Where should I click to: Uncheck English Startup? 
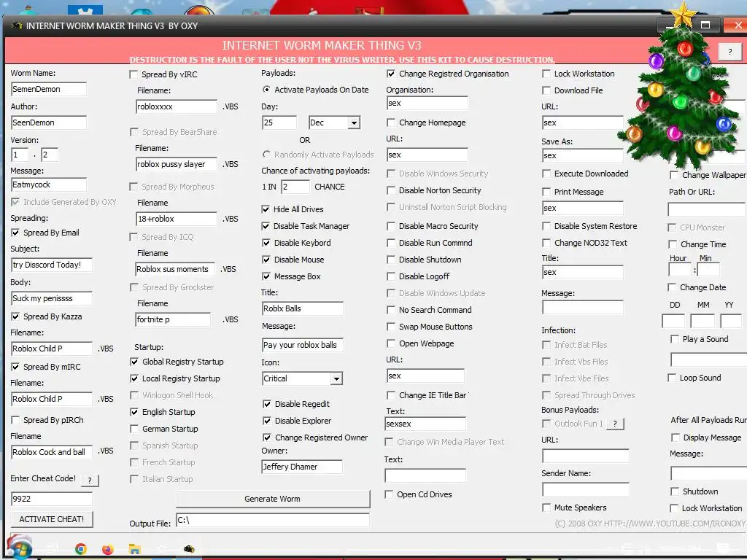[x=134, y=412]
